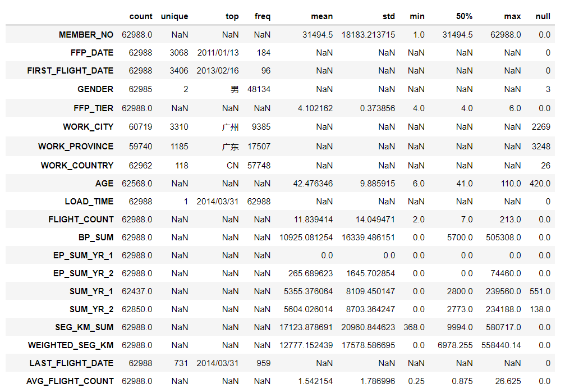Select the FFP_DATE row label

coord(93,53)
